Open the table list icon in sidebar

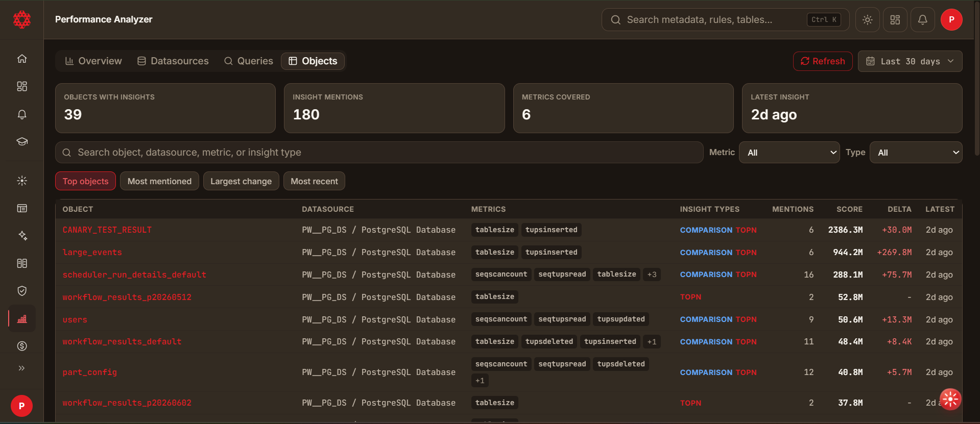[x=22, y=208]
